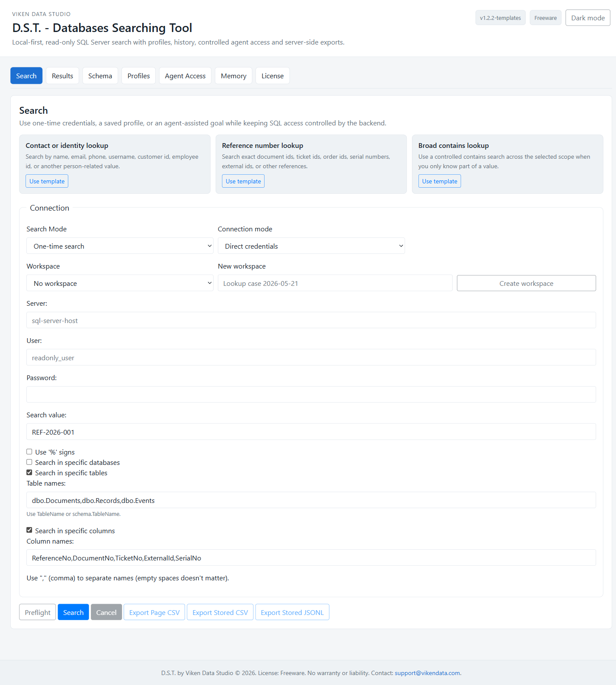
Task: Focus the User input field
Action: (311, 358)
